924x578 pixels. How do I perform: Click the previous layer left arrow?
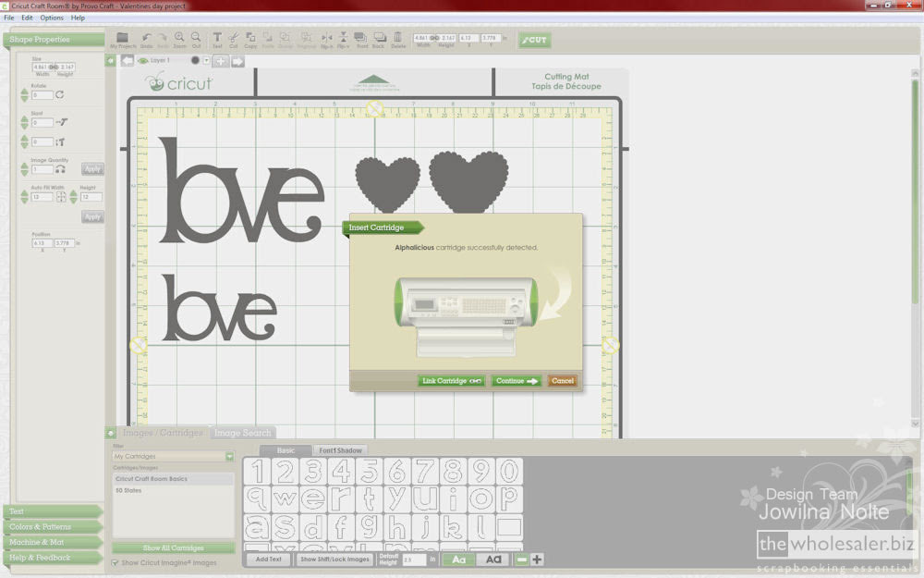[x=128, y=61]
